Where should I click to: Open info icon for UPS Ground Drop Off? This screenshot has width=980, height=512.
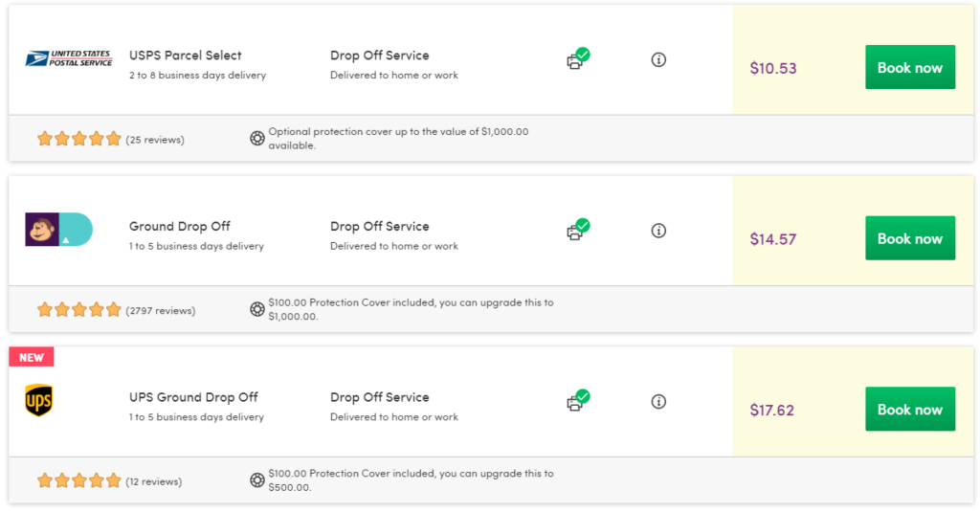(658, 401)
